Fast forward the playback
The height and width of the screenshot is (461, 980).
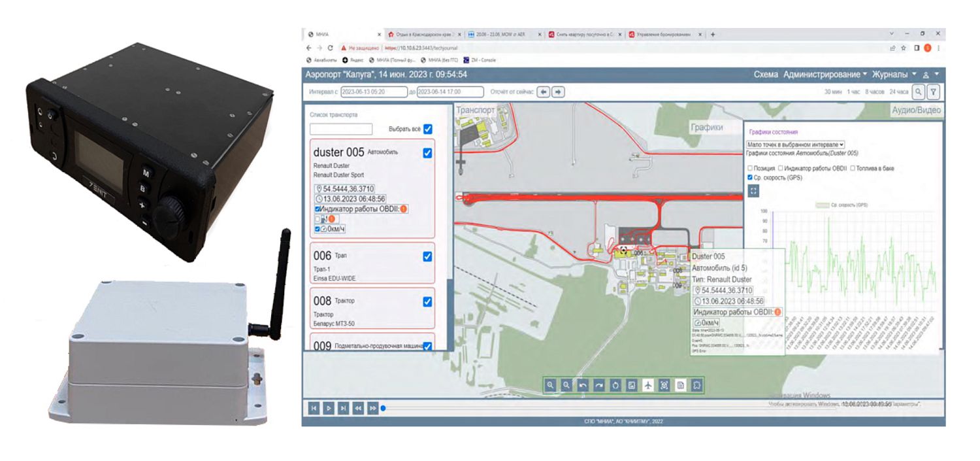click(373, 408)
